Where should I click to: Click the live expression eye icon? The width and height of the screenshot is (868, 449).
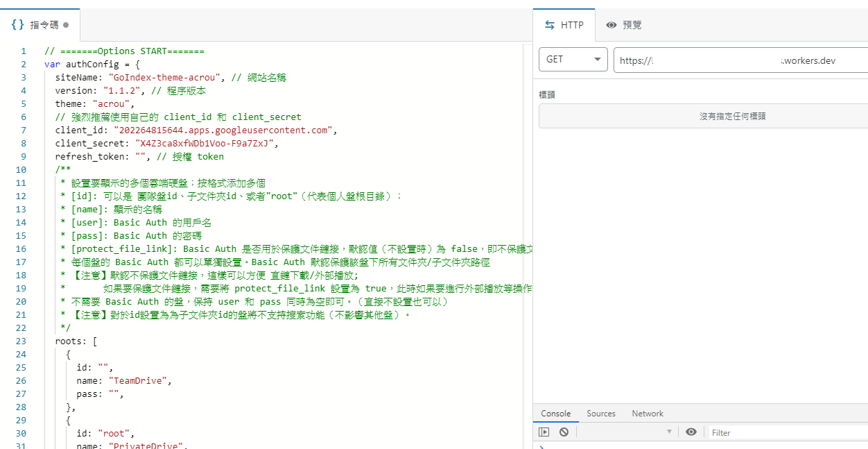[x=691, y=432]
